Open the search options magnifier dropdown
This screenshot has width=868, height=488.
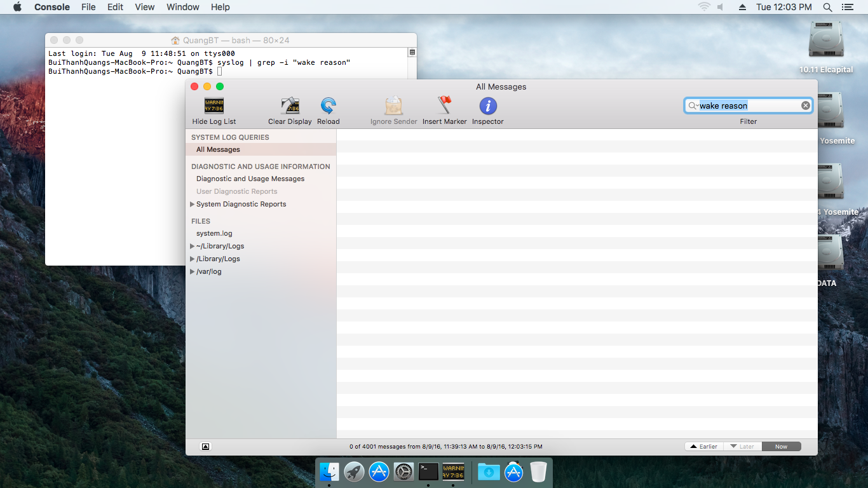pyautogui.click(x=693, y=105)
